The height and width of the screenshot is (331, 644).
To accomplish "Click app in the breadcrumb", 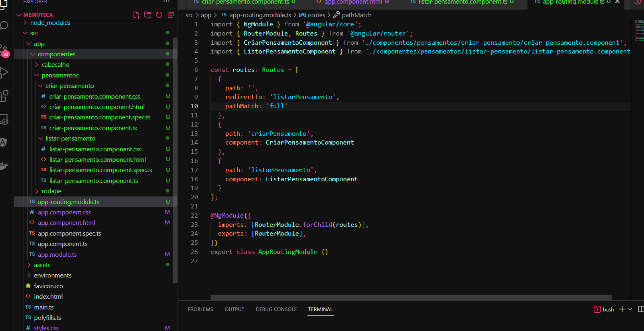I will [x=206, y=15].
